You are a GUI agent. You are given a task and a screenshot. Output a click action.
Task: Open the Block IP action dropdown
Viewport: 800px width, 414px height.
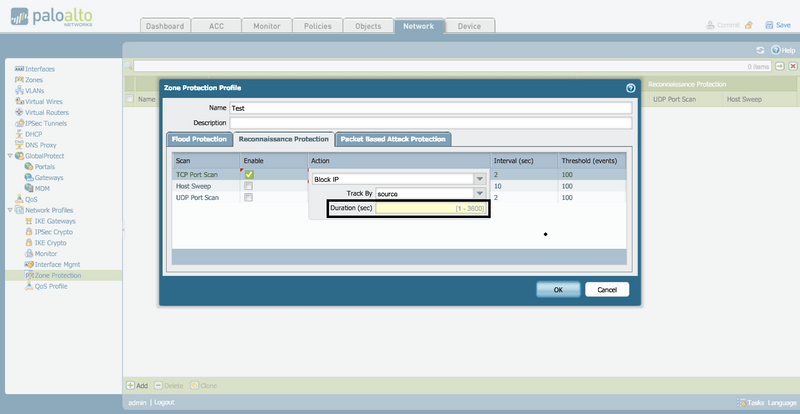tap(479, 179)
